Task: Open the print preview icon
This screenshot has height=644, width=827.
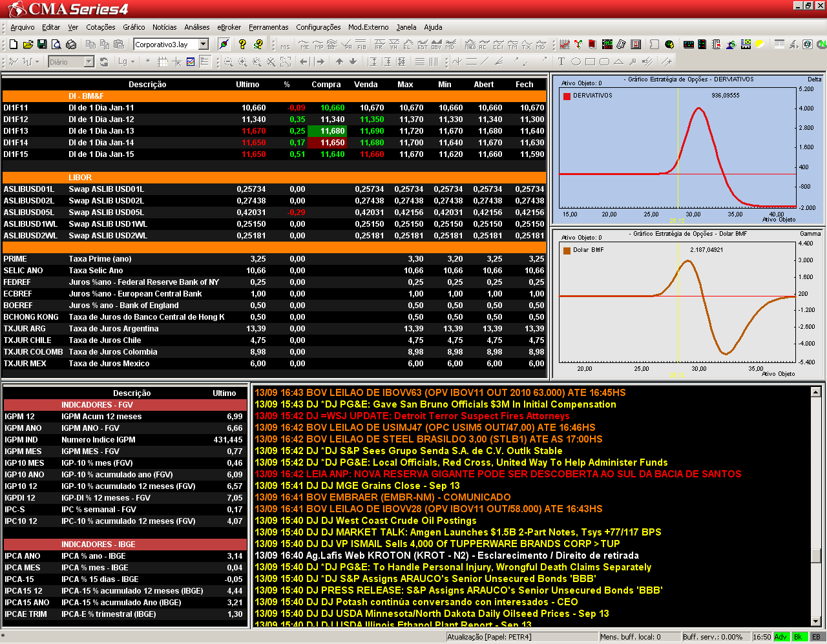Action: [56, 44]
